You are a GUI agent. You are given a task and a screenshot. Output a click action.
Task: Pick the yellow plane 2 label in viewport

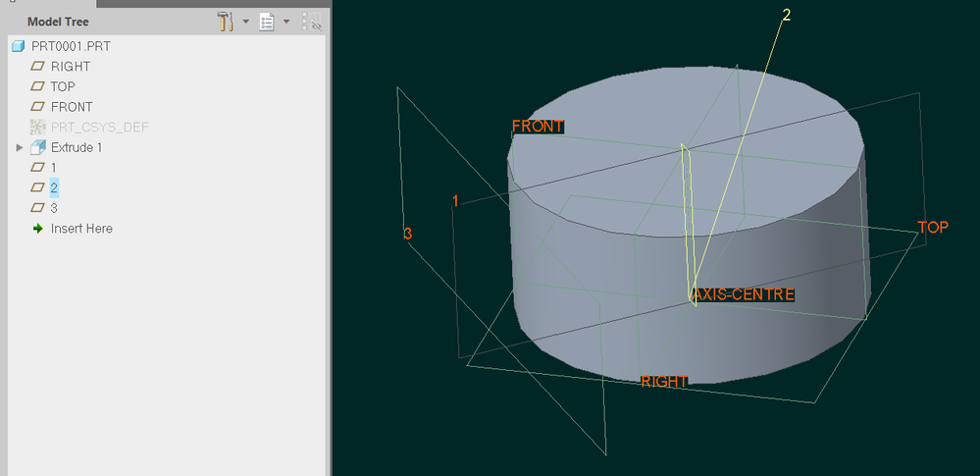click(786, 15)
